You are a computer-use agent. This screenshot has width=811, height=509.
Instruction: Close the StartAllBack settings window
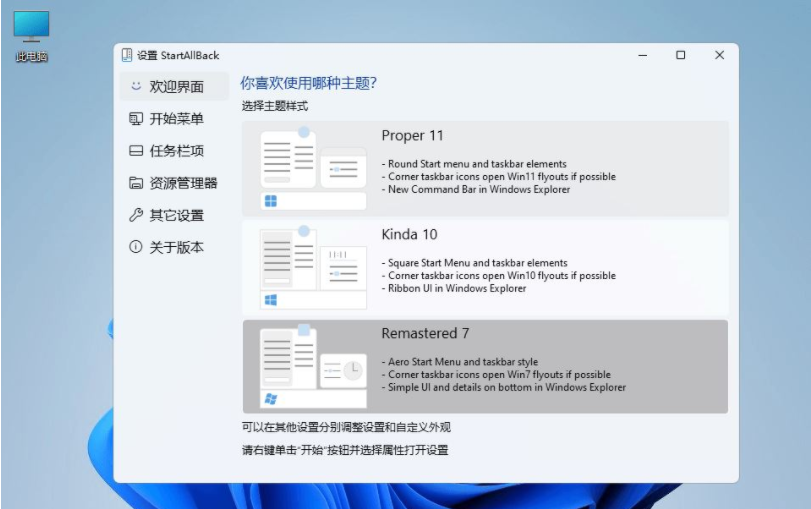click(x=719, y=55)
